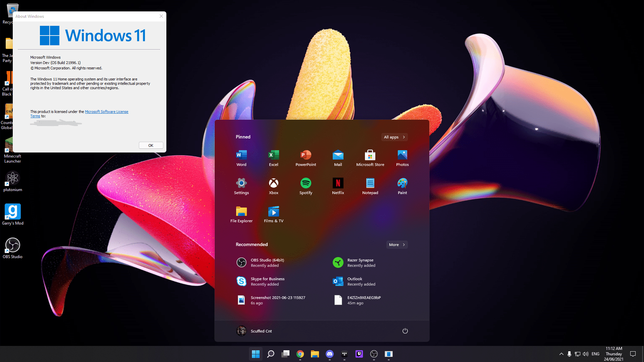The image size is (644, 362).
Task: Open the Microsoft Software License Terms link
Action: [107, 111]
